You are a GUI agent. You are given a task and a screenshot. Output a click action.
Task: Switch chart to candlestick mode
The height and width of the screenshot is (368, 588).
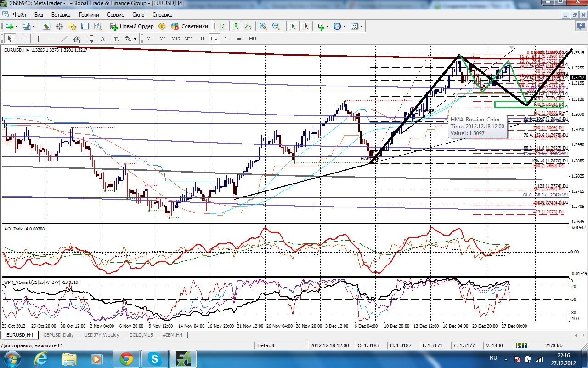click(235, 27)
